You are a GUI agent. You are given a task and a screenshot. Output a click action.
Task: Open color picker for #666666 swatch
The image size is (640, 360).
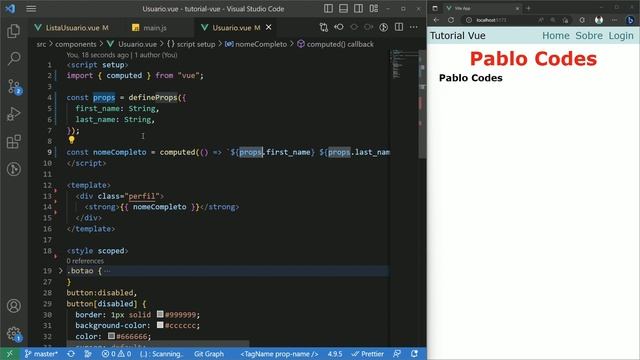tap(111, 336)
